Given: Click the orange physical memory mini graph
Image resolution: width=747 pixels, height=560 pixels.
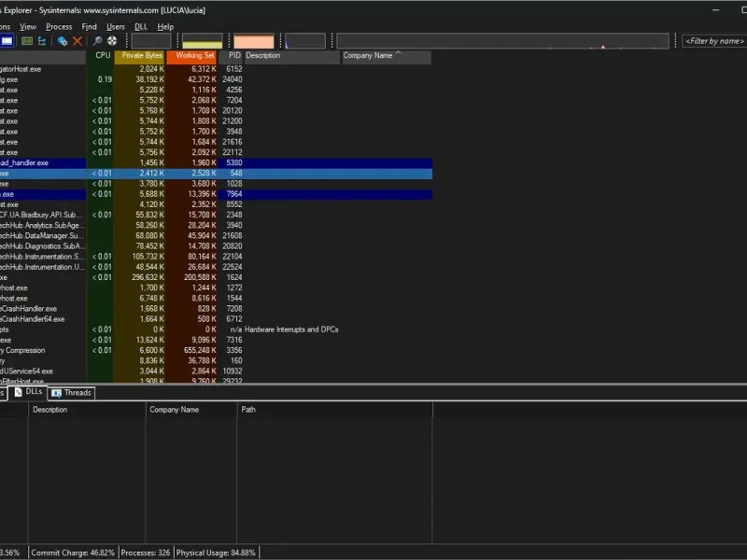Looking at the screenshot, I should 254,41.
